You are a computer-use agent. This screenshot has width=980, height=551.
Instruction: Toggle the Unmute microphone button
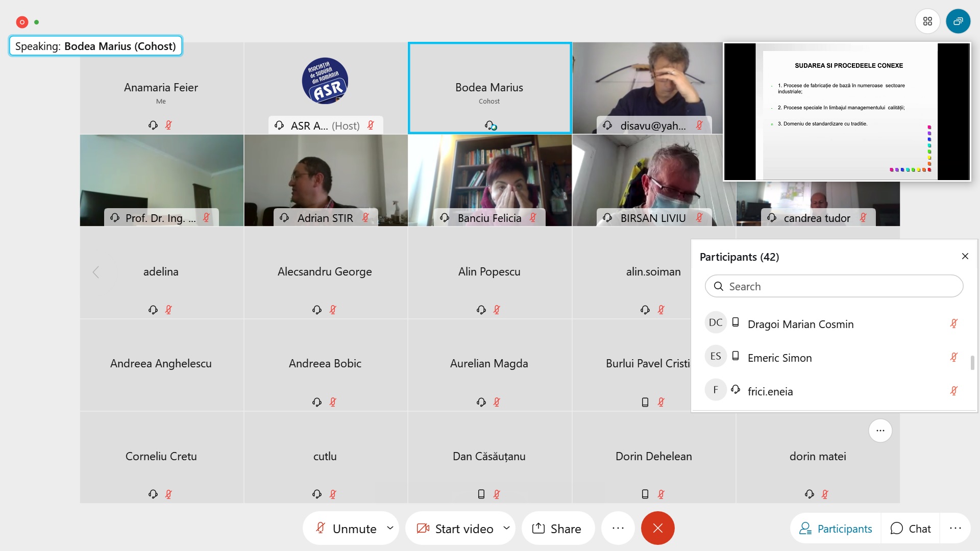346,529
